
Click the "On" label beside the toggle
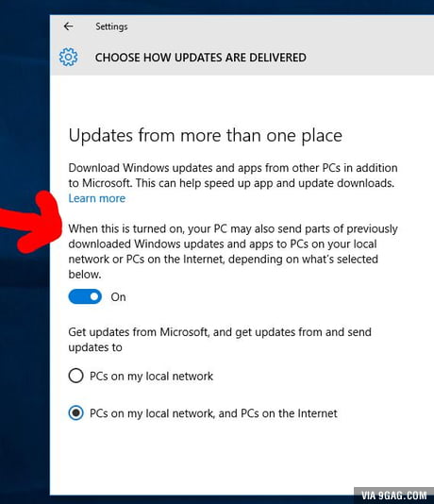click(118, 297)
